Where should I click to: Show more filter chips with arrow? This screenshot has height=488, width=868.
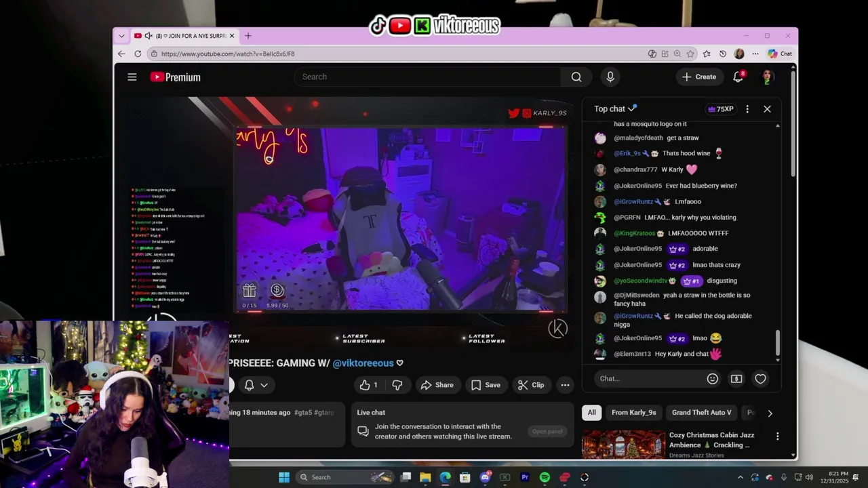770,413
